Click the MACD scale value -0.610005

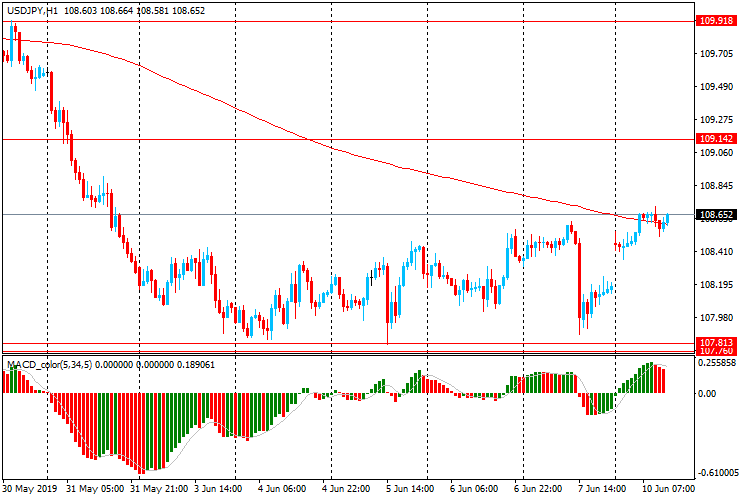(718, 473)
